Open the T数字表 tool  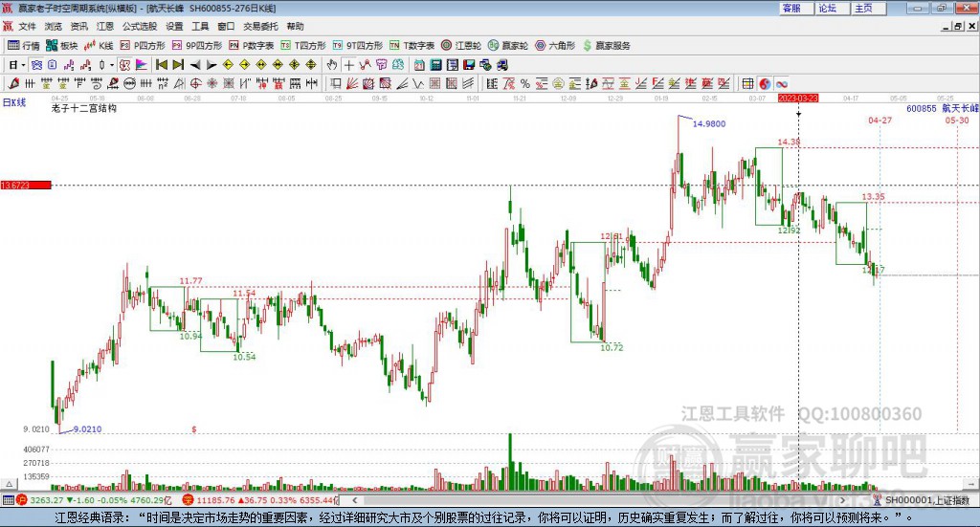412,46
